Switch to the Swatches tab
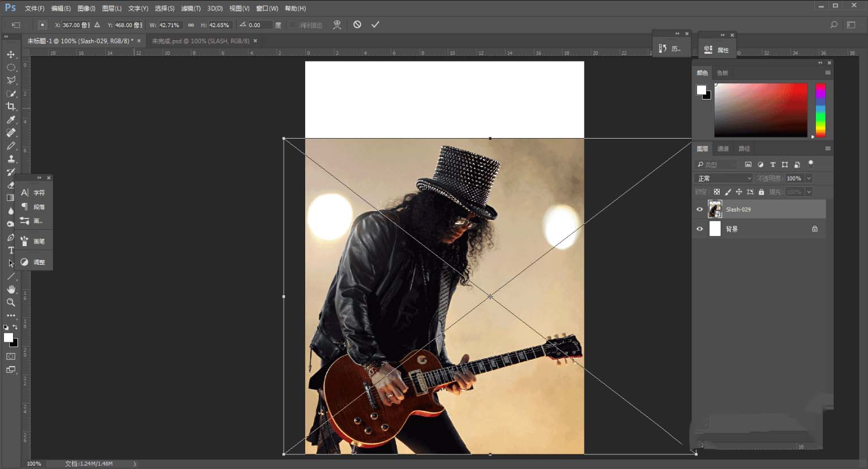868x469 pixels. tap(722, 73)
